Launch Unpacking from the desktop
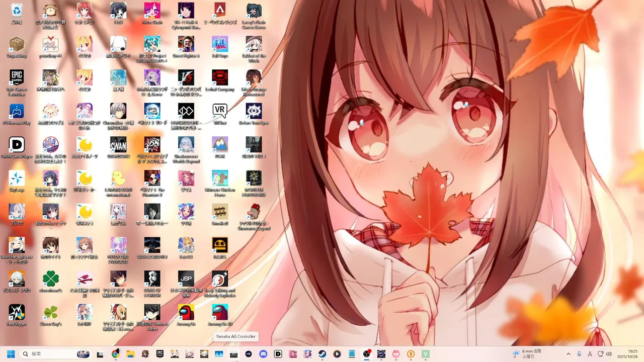The image size is (644, 362). click(17, 44)
